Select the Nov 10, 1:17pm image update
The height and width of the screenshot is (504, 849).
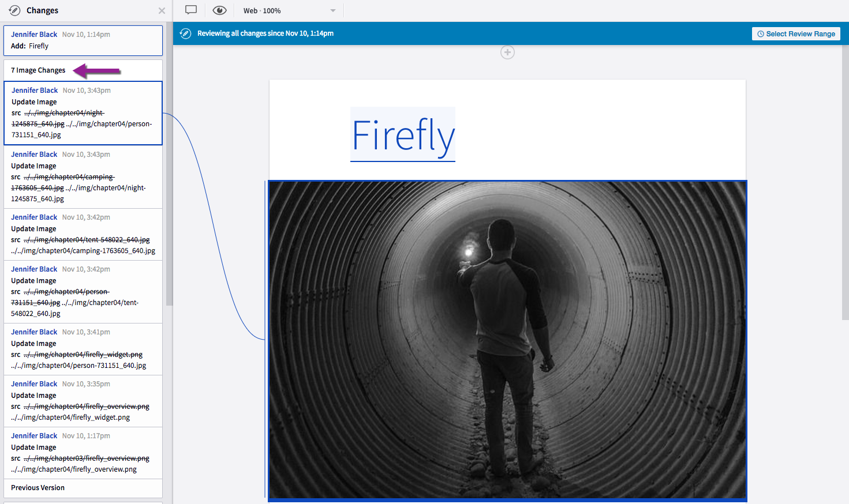83,453
